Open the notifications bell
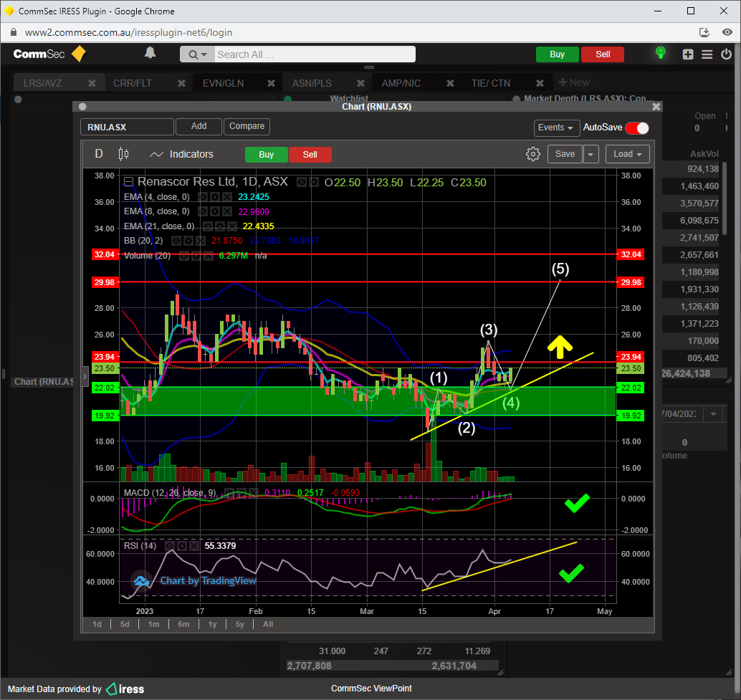 150,53
